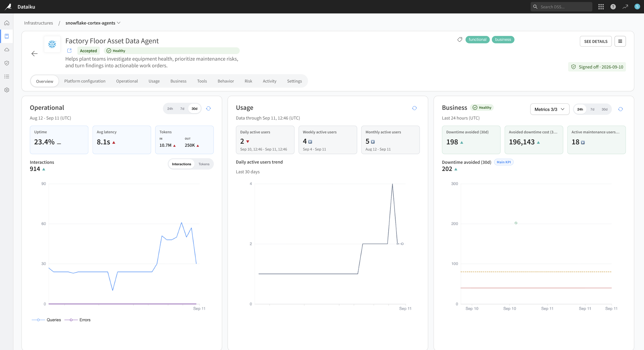Select 30d range in Business panel

point(604,109)
